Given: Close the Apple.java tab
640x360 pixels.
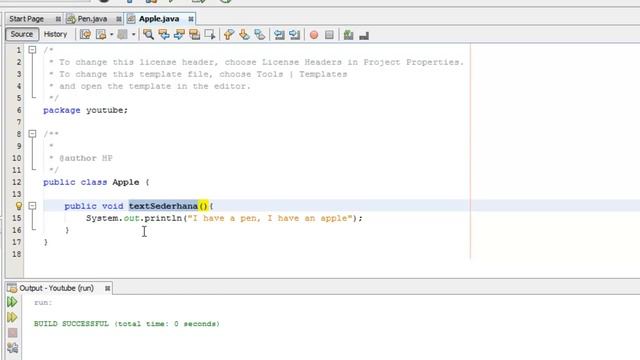Looking at the screenshot, I should pos(191,19).
